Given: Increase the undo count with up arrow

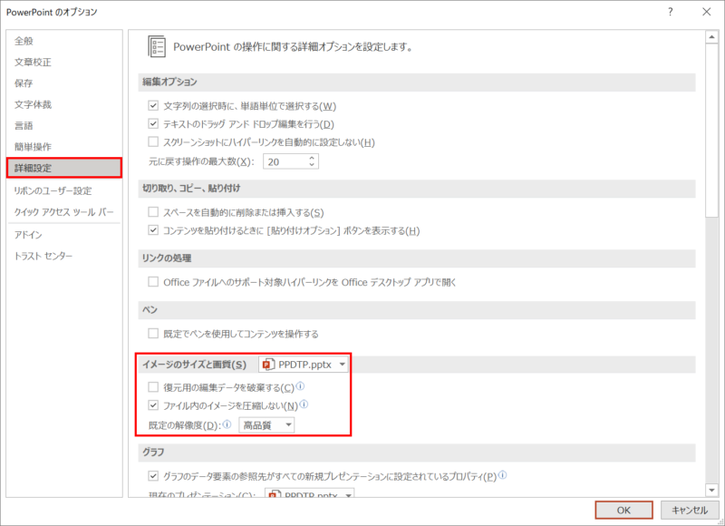Looking at the screenshot, I should (x=312, y=158).
